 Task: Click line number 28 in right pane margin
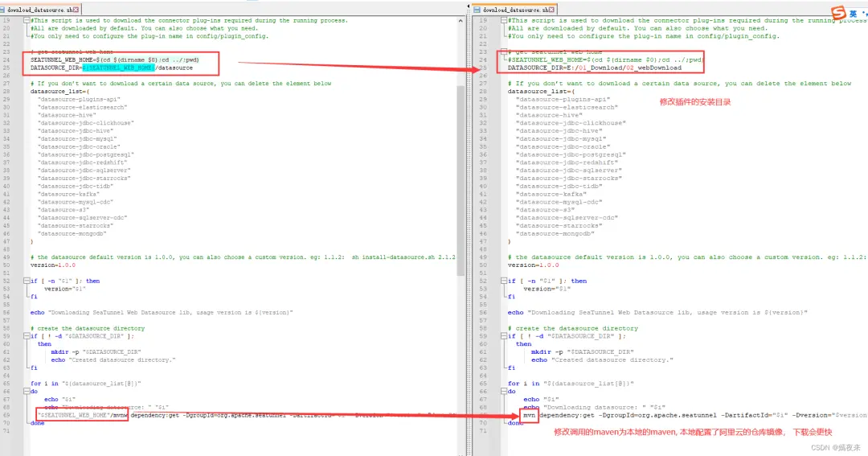pos(483,92)
